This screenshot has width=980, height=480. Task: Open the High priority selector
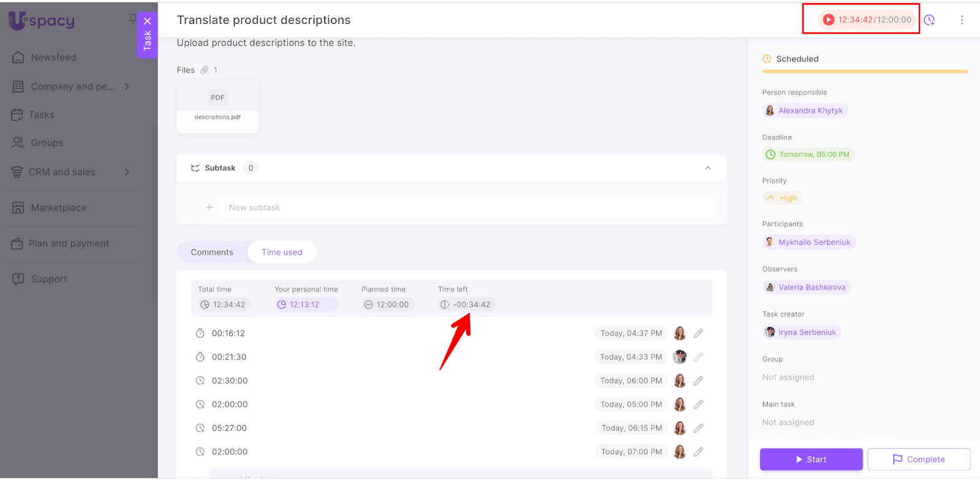point(782,198)
